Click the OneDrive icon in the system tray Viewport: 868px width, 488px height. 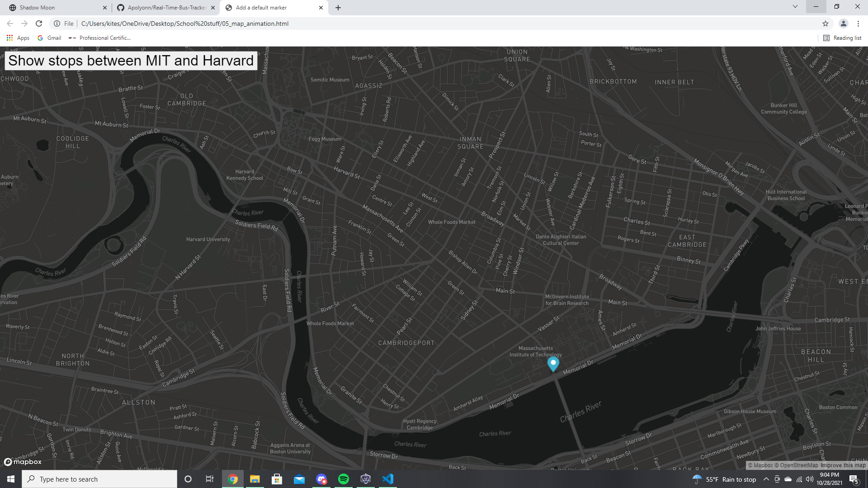(x=788, y=479)
